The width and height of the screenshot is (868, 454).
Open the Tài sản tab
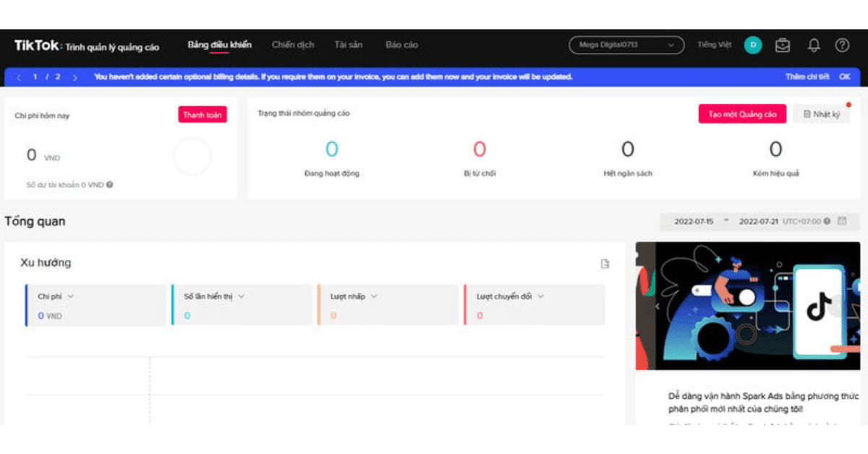[348, 45]
